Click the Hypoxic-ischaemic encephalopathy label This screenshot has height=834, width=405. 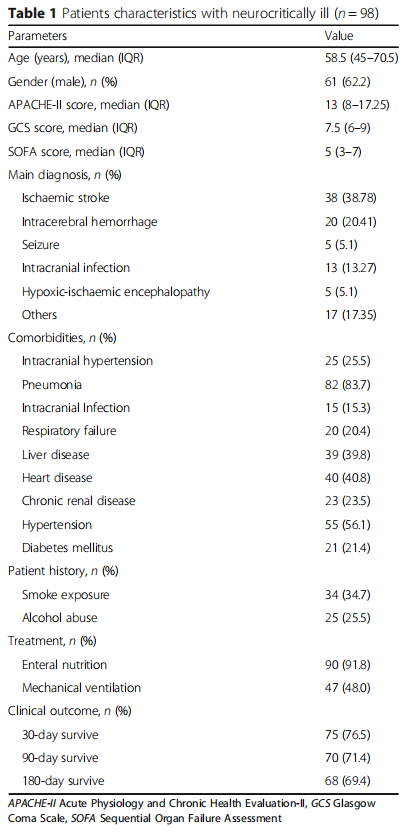point(115,291)
